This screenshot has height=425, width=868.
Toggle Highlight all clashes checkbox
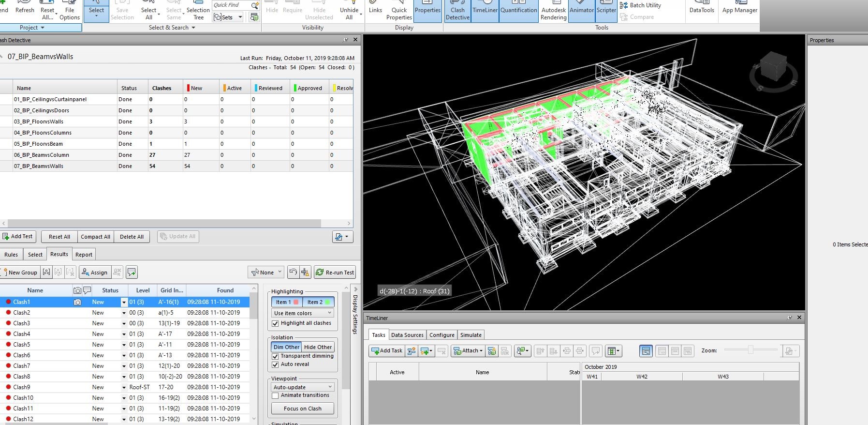pos(276,323)
